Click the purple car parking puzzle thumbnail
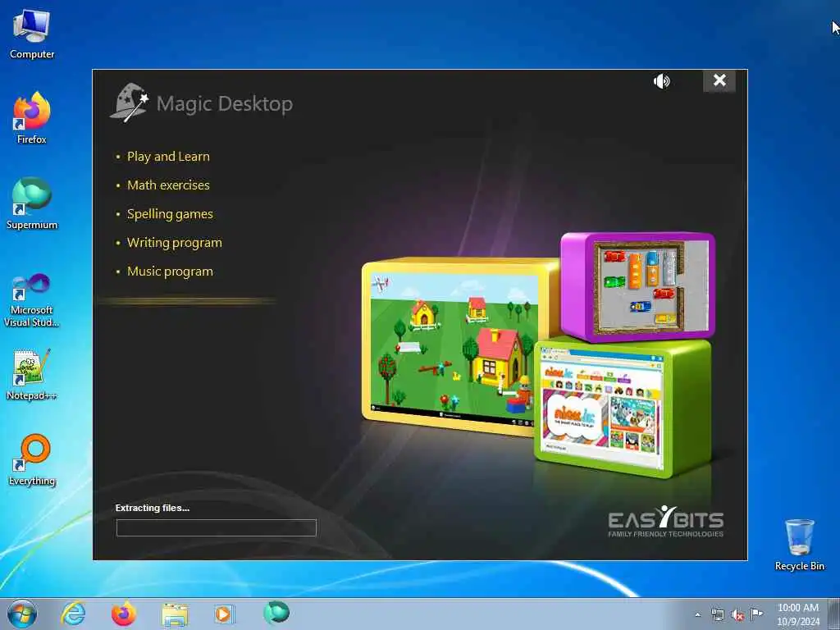This screenshot has height=630, width=840. 637,286
